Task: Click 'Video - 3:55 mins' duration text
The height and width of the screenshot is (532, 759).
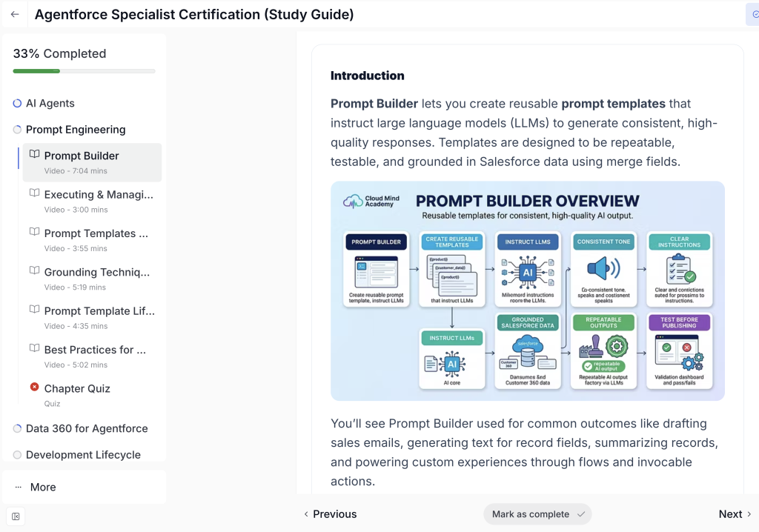Action: click(76, 248)
